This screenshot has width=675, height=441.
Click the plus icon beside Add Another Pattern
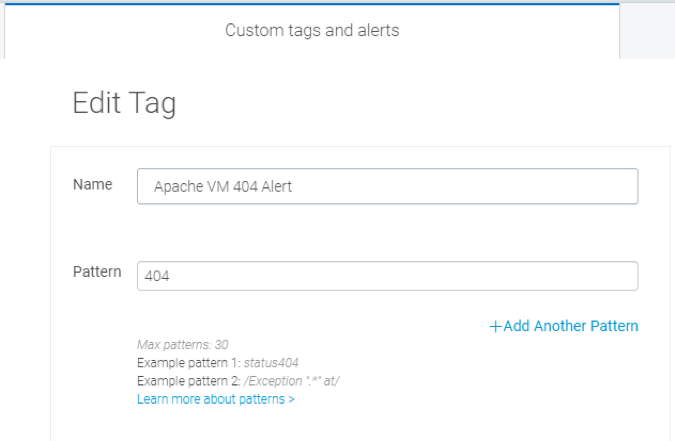coord(495,326)
